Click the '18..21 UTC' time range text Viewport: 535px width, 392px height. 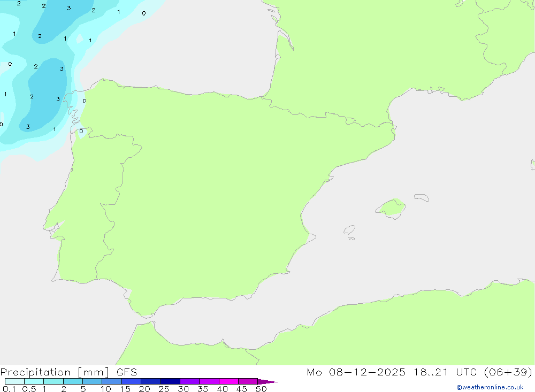coord(445,372)
